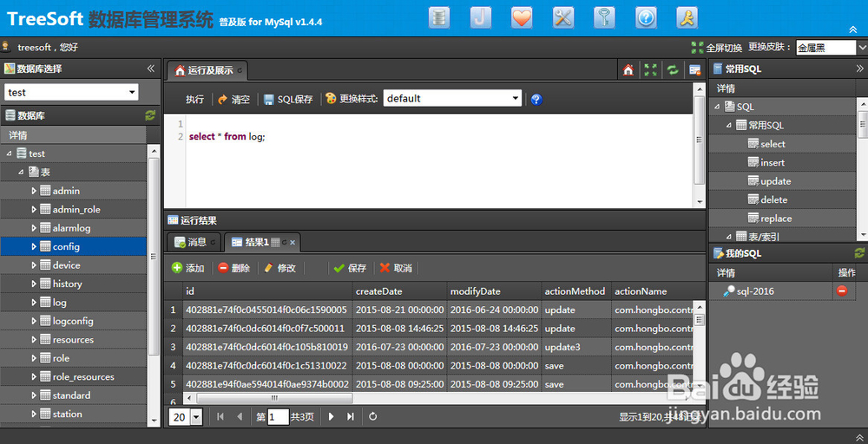Screen dimensions: 868x444
Task: Open the wrench tools icon in header
Action: (563, 17)
